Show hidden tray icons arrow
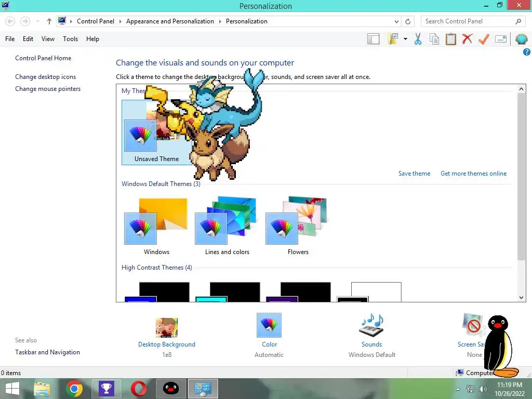532x399 pixels. point(458,389)
